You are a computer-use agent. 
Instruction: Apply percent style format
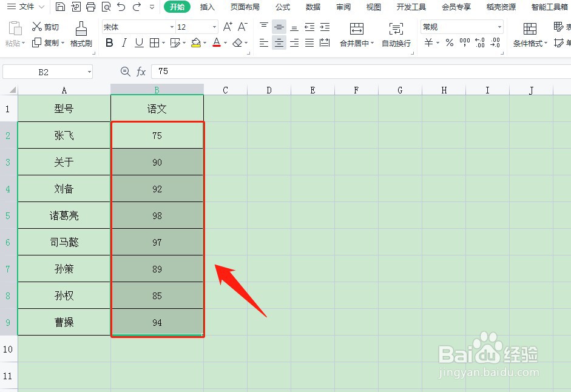450,42
